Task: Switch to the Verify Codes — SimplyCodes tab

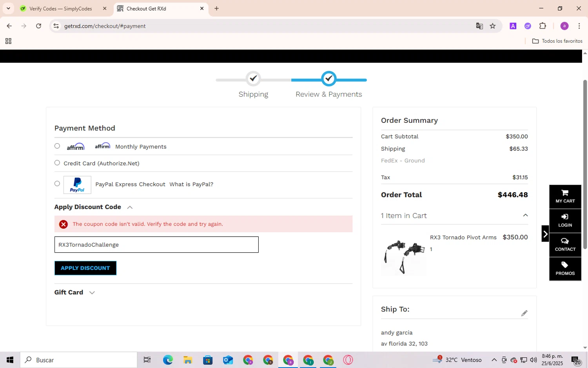Action: (61, 9)
